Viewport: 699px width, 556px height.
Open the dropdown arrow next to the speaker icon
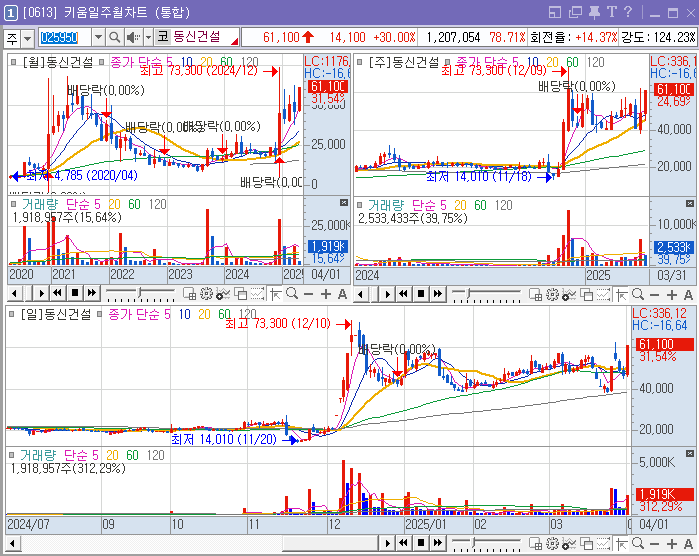coord(148,37)
